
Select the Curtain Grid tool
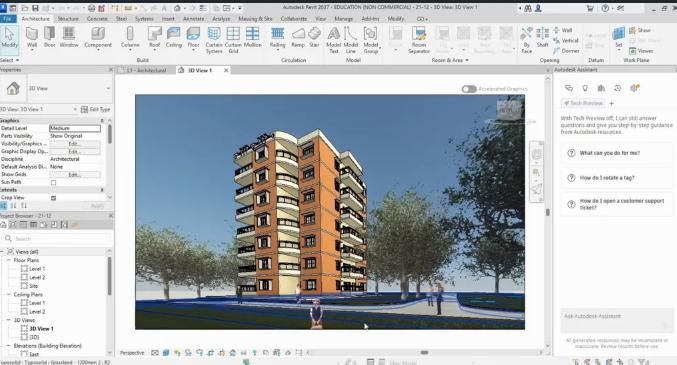(233, 40)
